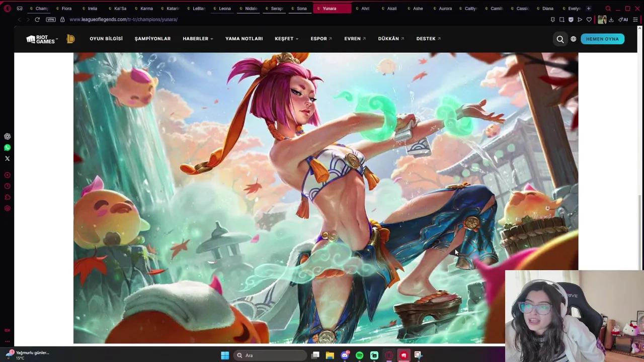Click the Riot Games logo
Screen dimensions: 644x362
(x=39, y=39)
